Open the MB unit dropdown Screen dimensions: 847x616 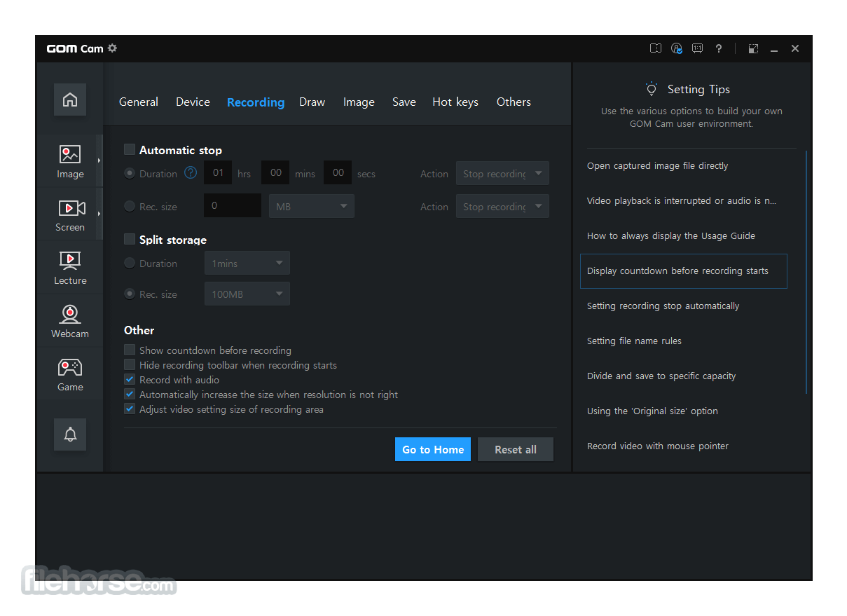312,206
